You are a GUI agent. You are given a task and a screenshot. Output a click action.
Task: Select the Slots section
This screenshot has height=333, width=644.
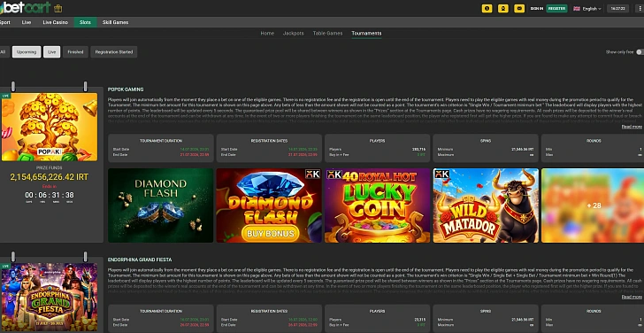tap(86, 22)
